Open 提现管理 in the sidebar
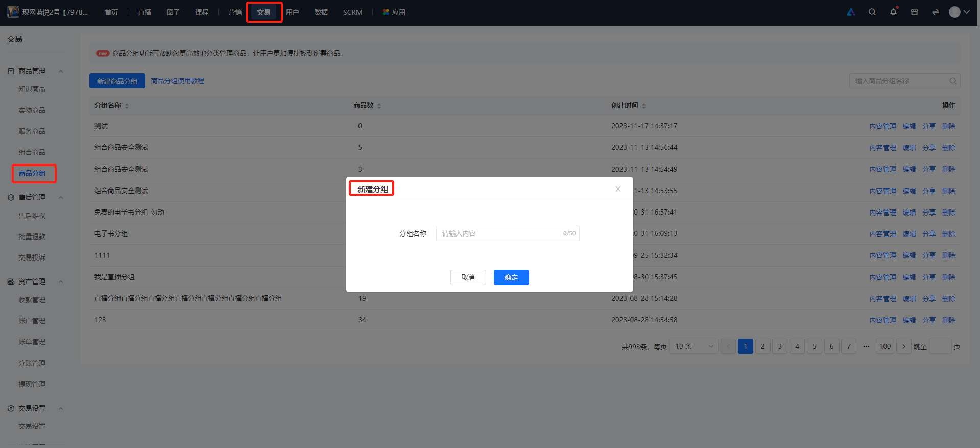The image size is (980, 448). tap(32, 384)
